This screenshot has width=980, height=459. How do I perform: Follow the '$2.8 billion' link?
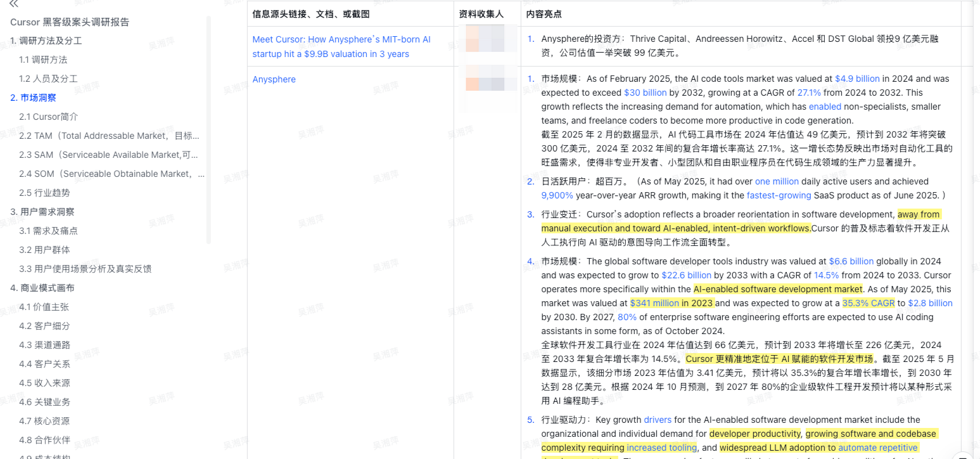click(x=930, y=303)
